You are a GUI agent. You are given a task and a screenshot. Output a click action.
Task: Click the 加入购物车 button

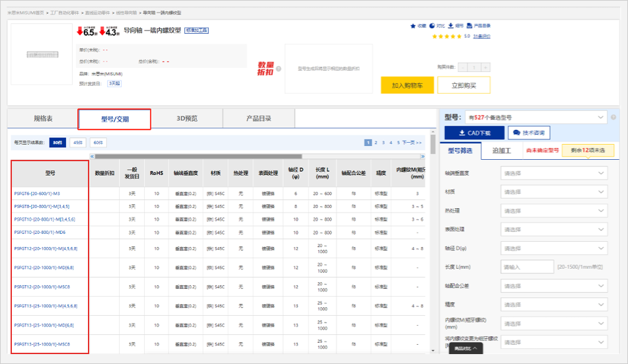(407, 85)
